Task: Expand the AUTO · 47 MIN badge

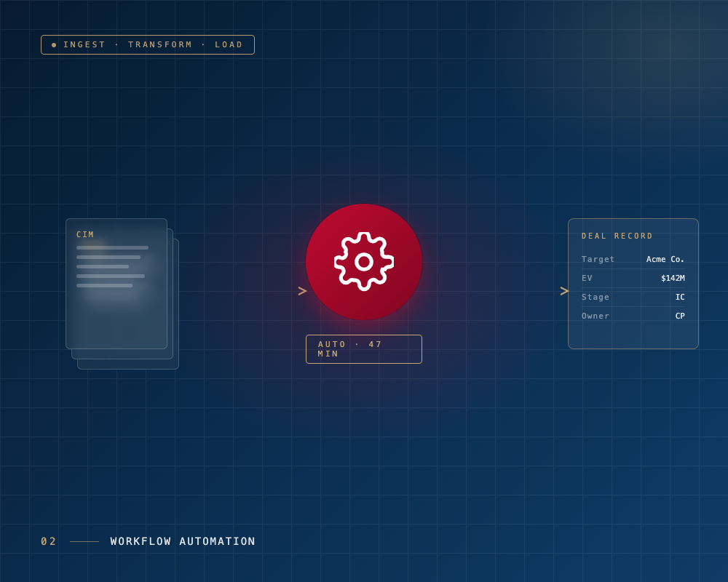Action: pos(364,348)
